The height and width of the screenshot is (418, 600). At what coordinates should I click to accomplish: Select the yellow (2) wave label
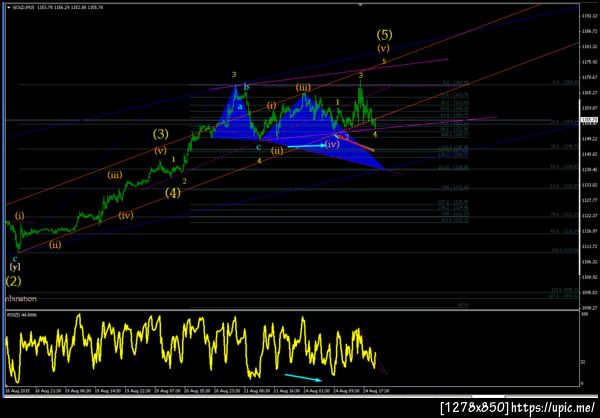13,281
